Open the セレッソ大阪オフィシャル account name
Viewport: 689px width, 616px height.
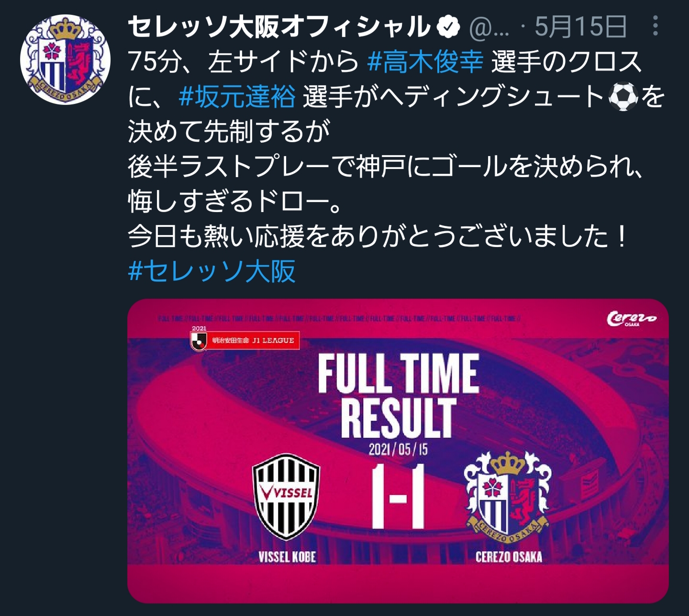pos(279,27)
